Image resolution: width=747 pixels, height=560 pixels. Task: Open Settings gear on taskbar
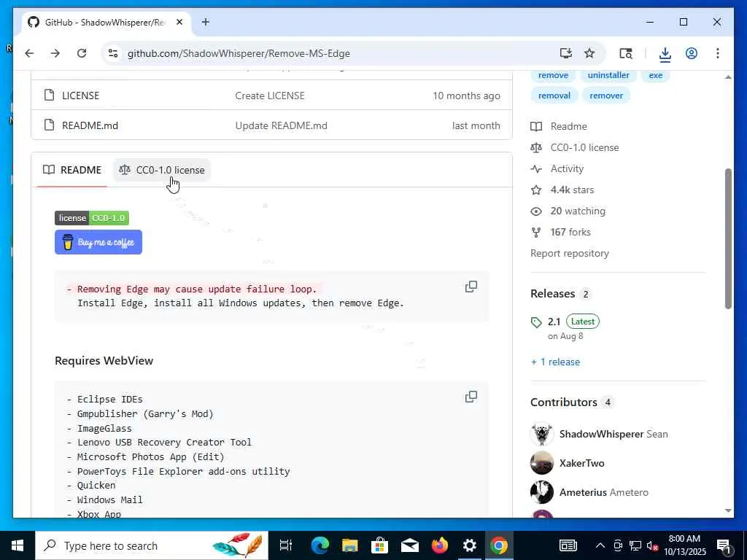[469, 545]
